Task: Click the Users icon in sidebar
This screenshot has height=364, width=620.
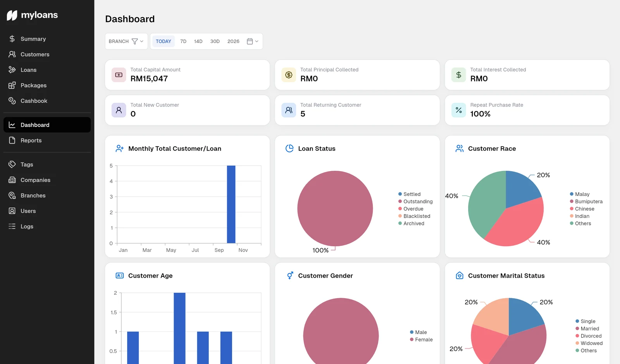Action: 12,211
